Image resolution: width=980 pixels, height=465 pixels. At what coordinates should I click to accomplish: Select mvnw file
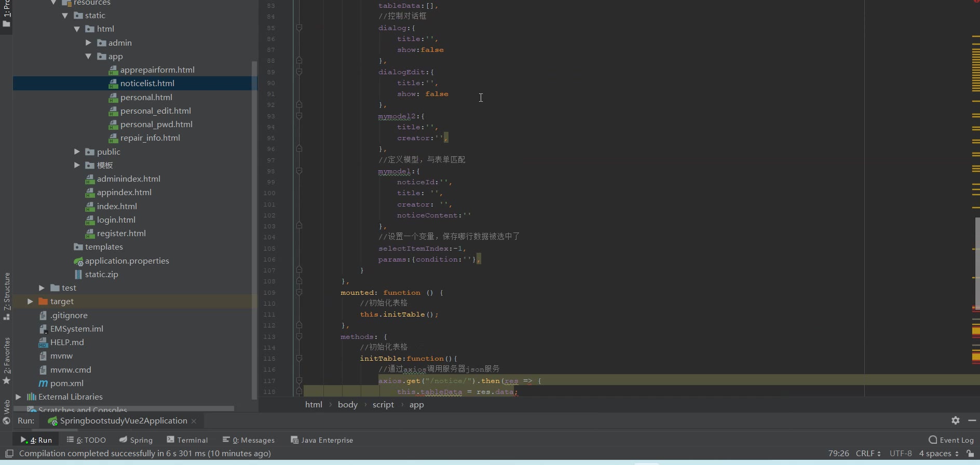tap(61, 355)
